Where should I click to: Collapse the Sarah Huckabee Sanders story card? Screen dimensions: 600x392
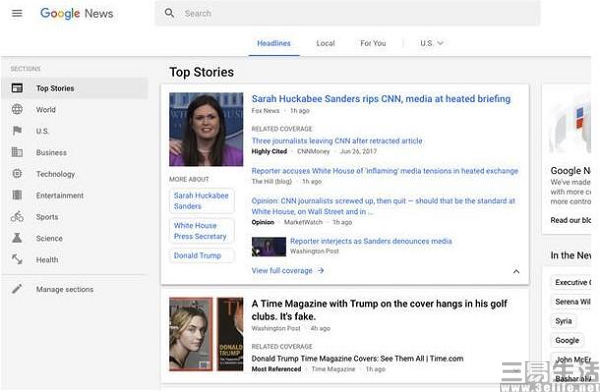pos(516,271)
